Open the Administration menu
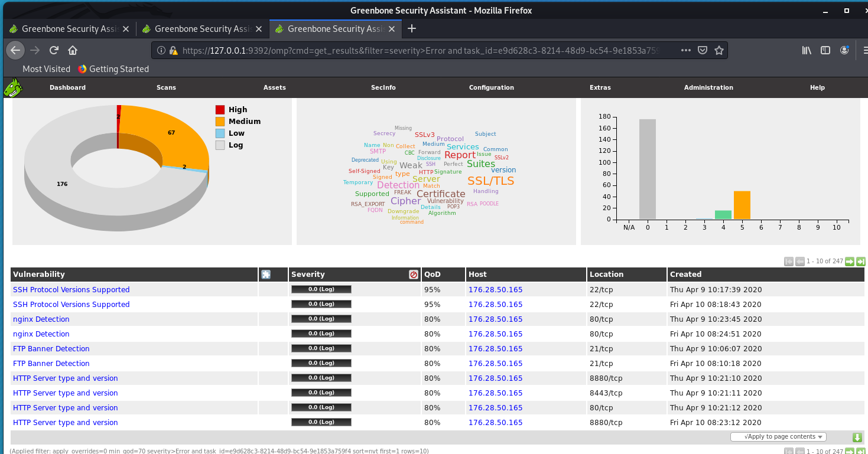Screen dimensions: 868x454 tap(708, 87)
